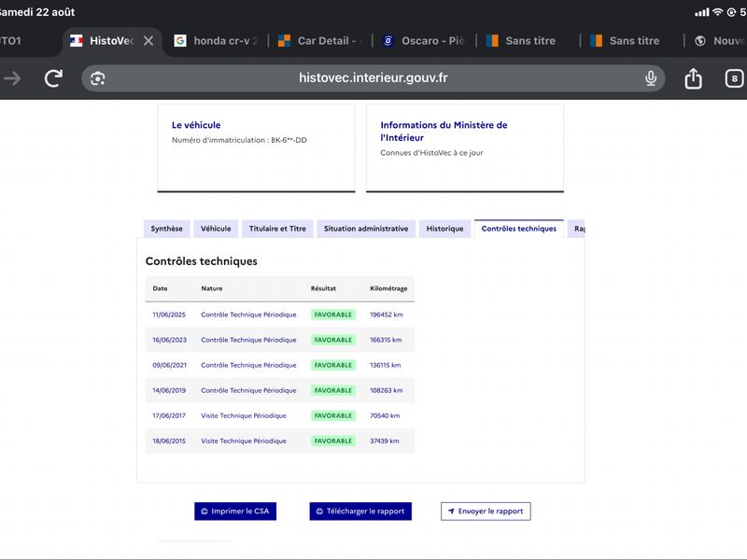Open the Véhicule tab

click(216, 229)
